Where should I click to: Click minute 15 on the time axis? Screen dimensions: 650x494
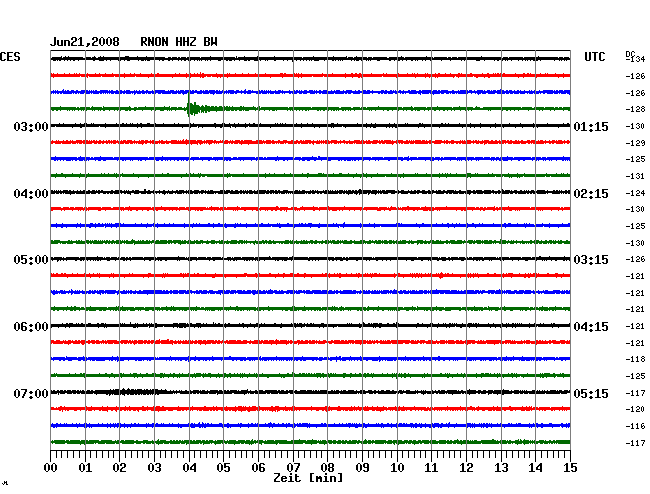[570, 467]
